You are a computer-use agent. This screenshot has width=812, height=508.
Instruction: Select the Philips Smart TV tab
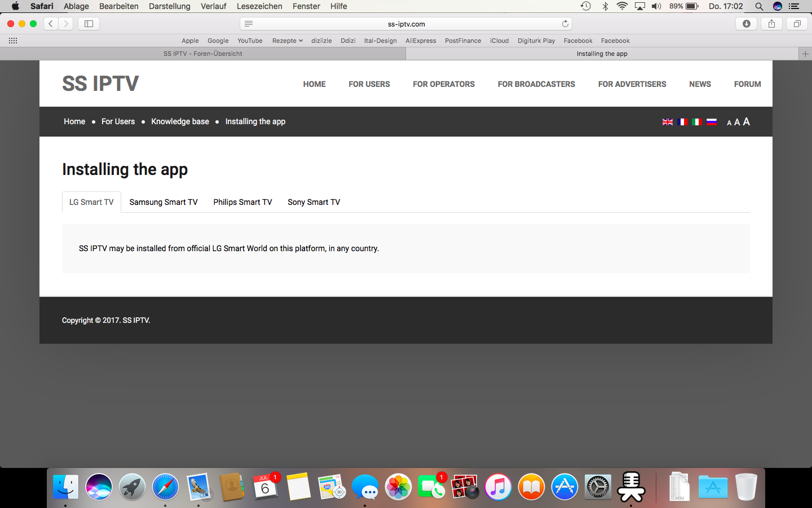click(x=242, y=202)
